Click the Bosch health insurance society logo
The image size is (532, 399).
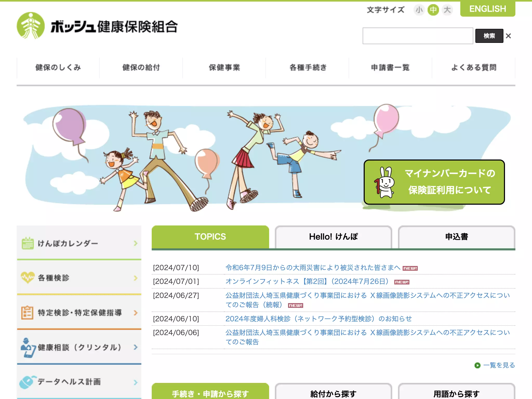(x=97, y=26)
